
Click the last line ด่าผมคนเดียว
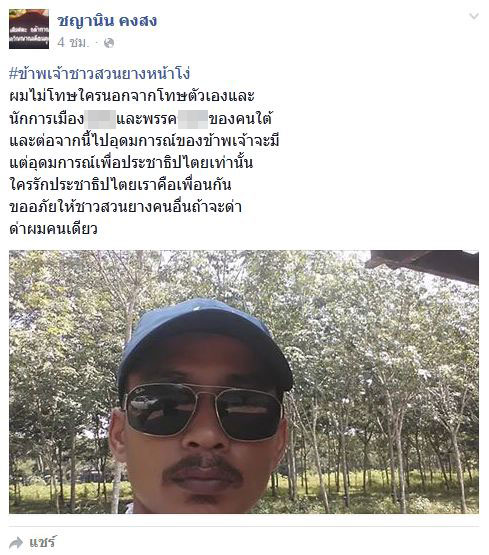(x=53, y=229)
